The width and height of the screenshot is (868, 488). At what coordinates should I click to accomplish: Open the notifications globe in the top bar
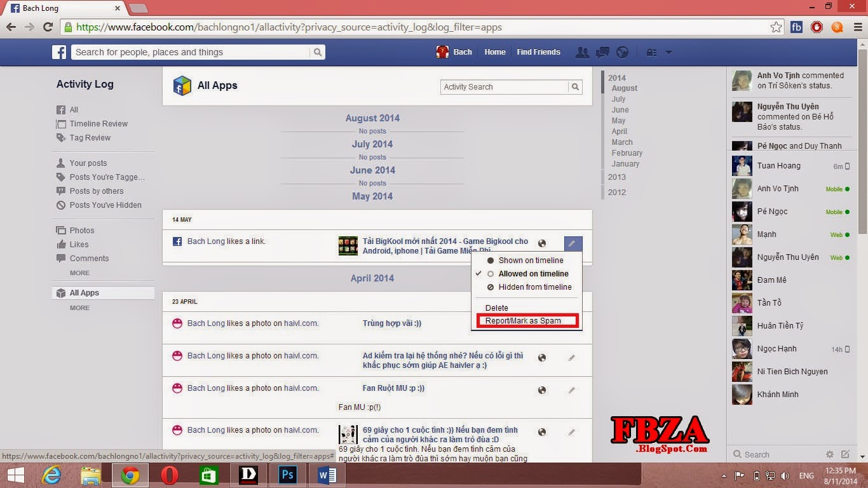[623, 52]
